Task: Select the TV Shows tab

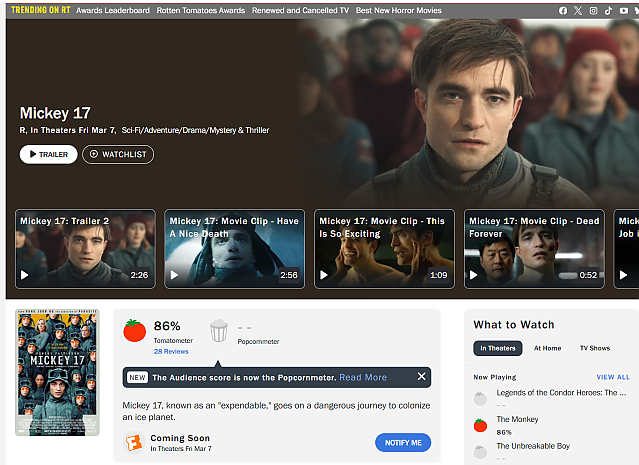Action: pos(594,348)
